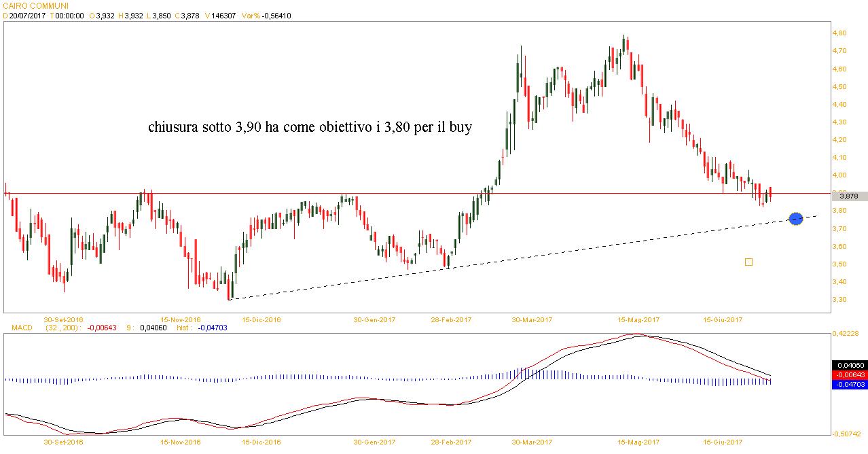
Task: Select the chart annotation text about 3,90 close
Action: (309, 127)
